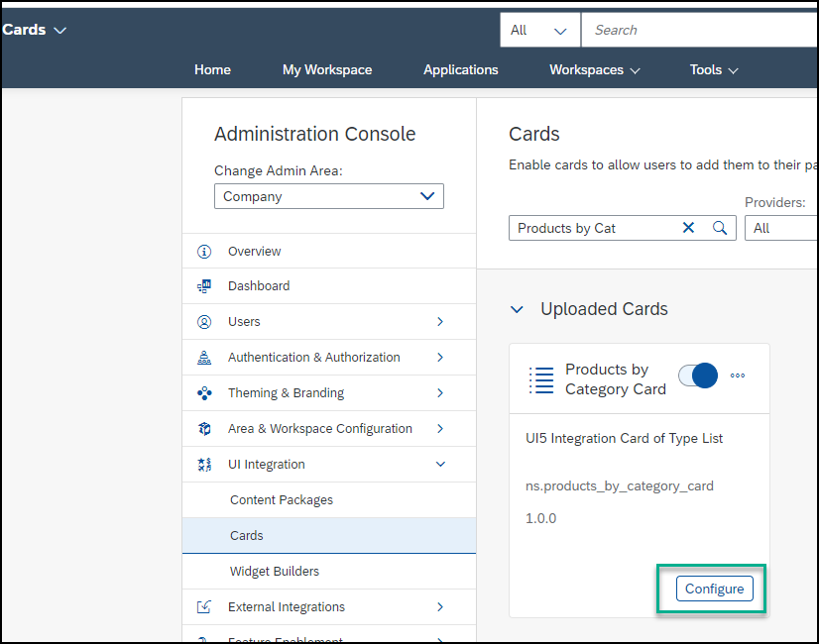Toggle the Products by Category Card switch

tap(698, 376)
